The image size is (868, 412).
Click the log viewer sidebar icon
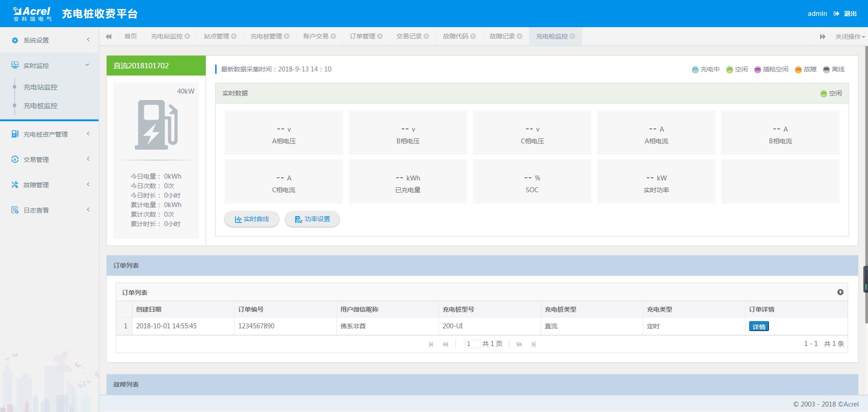click(15, 210)
